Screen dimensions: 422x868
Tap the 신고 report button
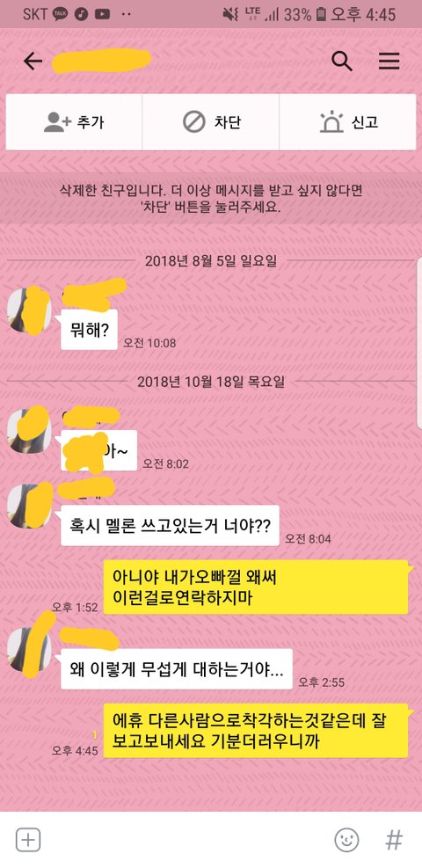click(348, 121)
